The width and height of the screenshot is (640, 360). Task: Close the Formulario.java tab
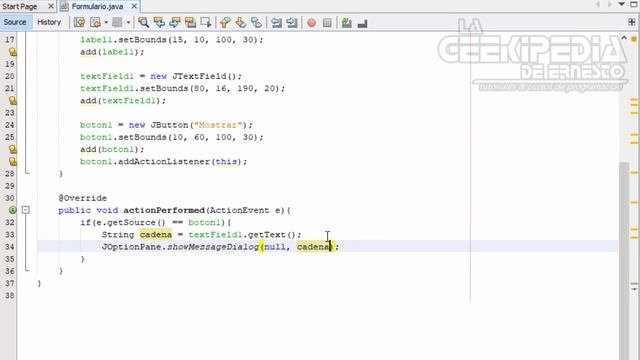134,6
